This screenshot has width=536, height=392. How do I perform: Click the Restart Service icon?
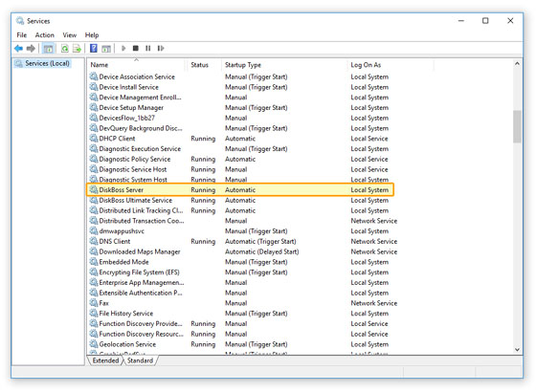(x=161, y=49)
